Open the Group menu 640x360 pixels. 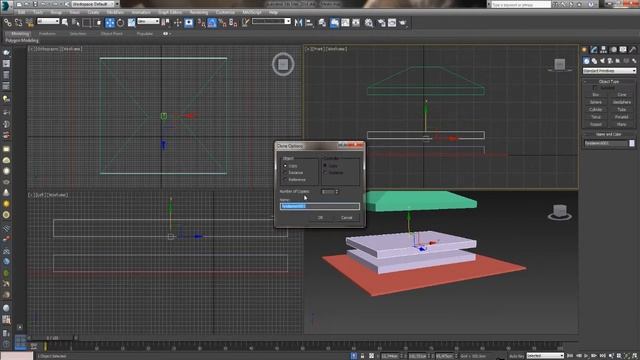56,12
